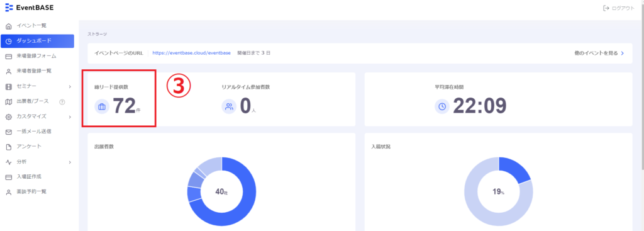Click the clock icon by 平均滞在時間

pos(442,107)
